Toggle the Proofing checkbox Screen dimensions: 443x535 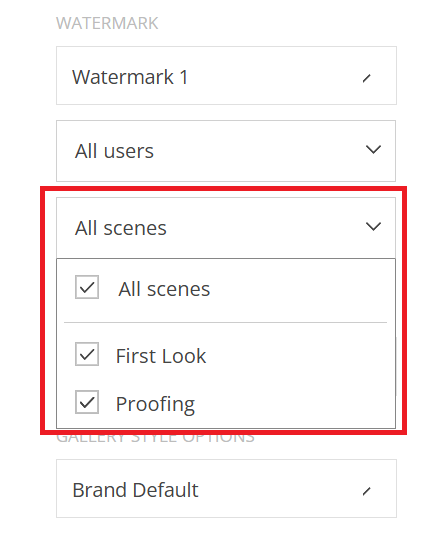pyautogui.click(x=87, y=402)
